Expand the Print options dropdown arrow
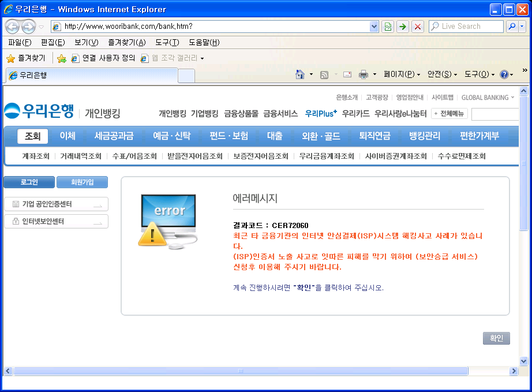 (374, 74)
